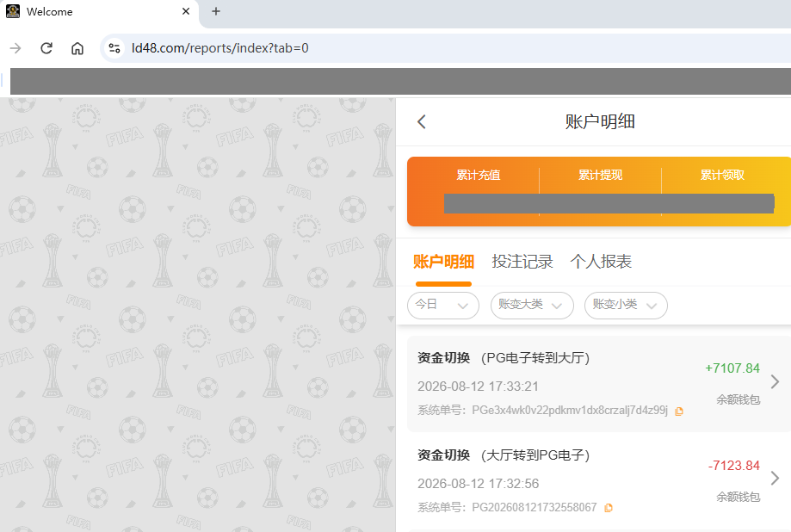Open a new browser tab
Screen dimensions: 791x532
point(216,11)
